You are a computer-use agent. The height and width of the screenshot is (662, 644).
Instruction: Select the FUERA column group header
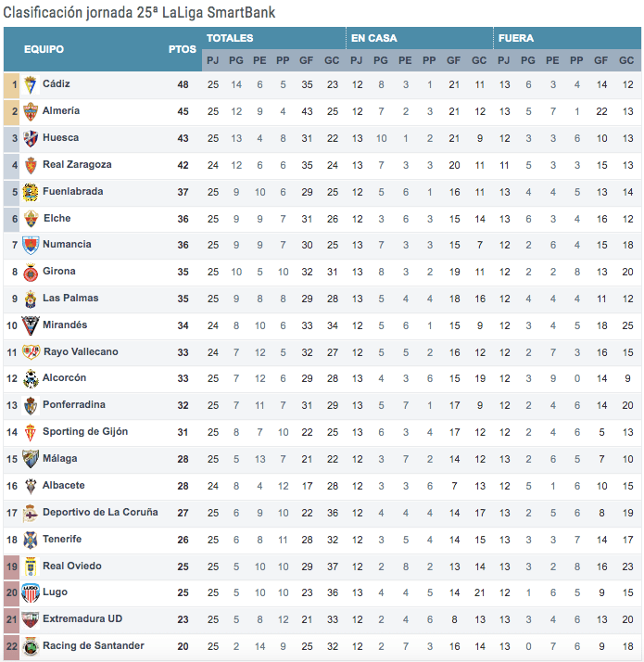point(516,38)
